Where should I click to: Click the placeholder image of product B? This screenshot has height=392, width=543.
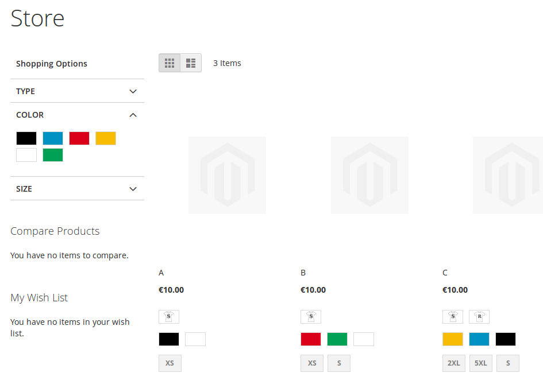coord(369,175)
